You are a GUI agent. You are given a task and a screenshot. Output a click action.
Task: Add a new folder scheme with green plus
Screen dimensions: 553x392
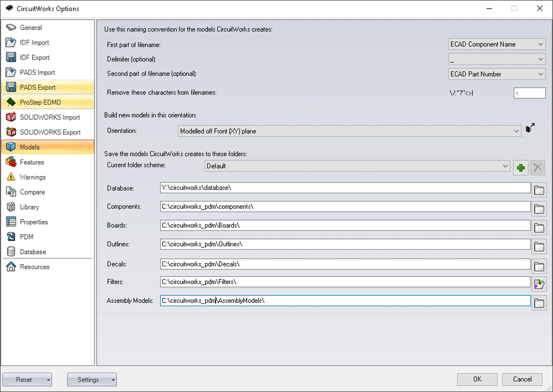coord(521,167)
